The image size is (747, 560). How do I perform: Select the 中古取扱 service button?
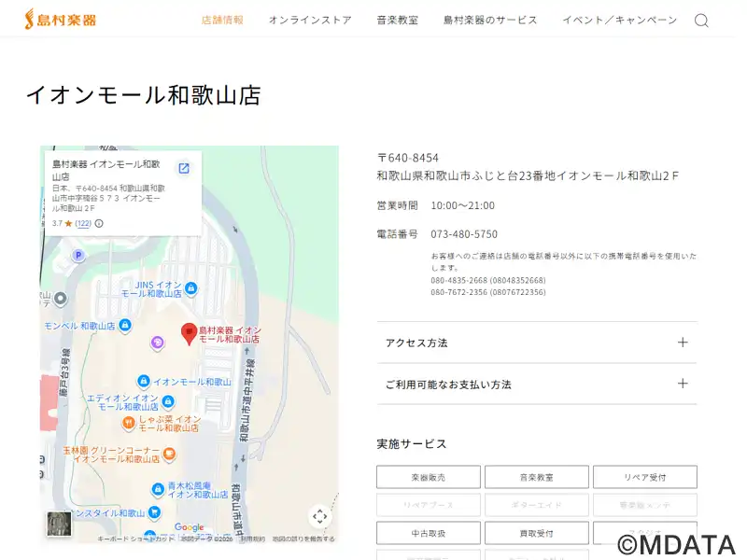pos(428,533)
